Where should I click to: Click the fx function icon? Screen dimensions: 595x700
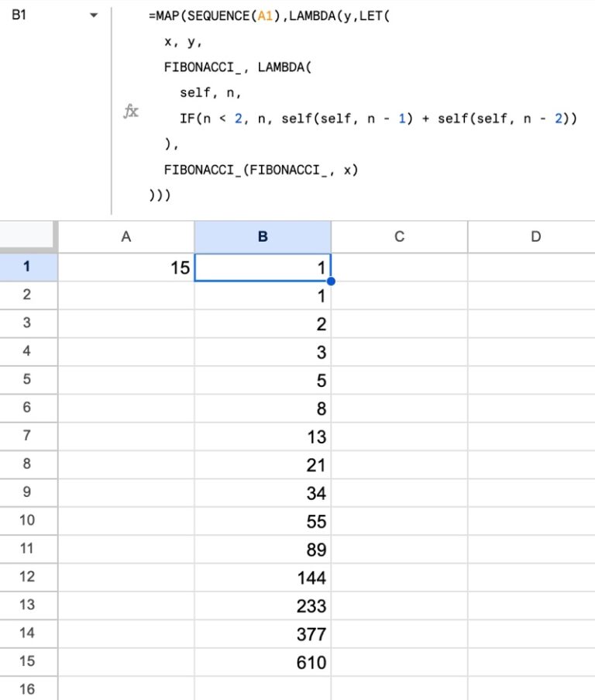pos(131,112)
